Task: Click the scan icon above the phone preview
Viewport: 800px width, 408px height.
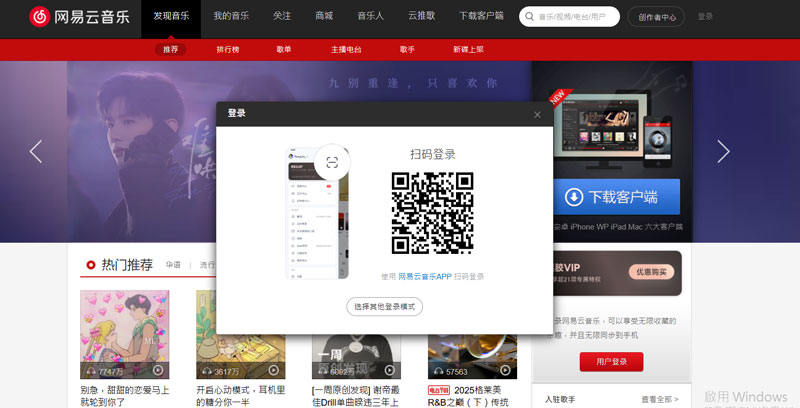Action: pos(332,163)
